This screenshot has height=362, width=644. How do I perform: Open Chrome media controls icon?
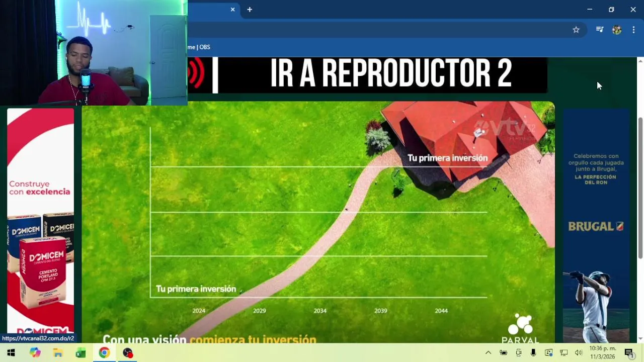tap(600, 30)
